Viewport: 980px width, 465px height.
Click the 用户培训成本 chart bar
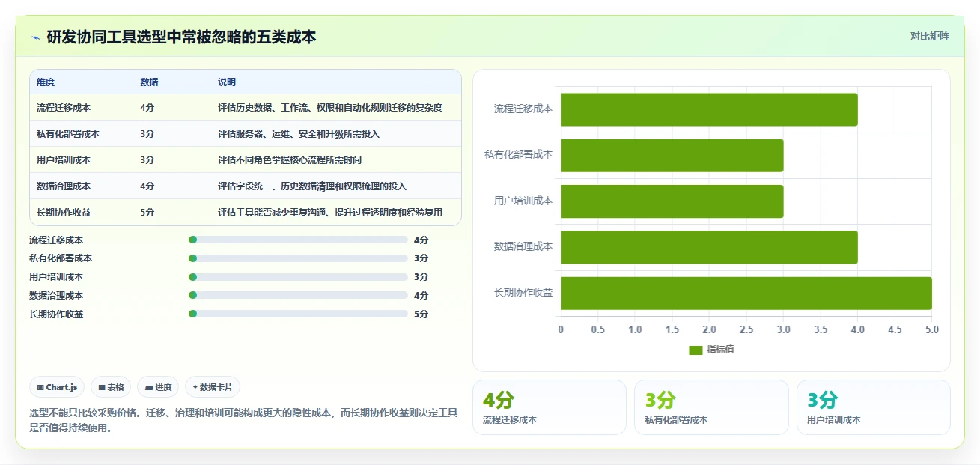[x=672, y=201]
